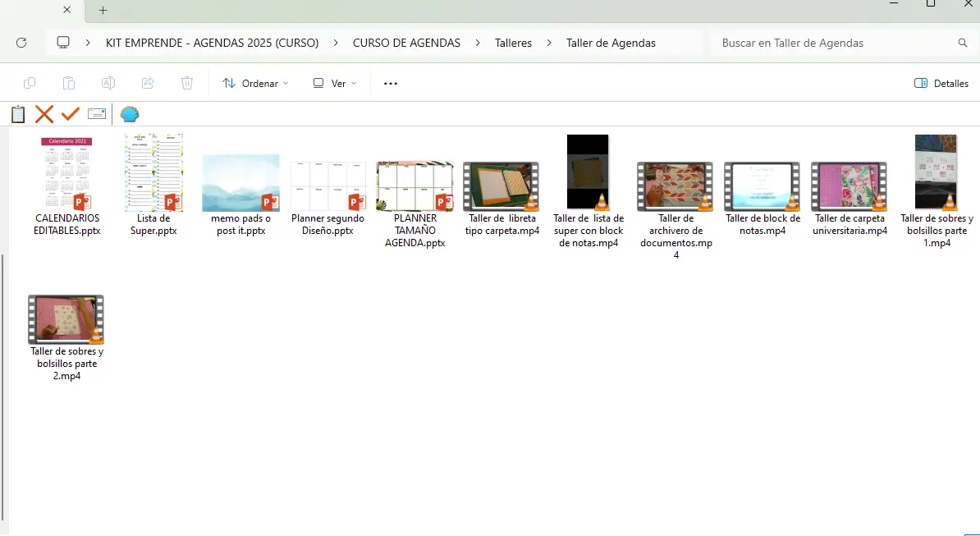Image resolution: width=980 pixels, height=536 pixels.
Task: Click the blue shell icon
Action: pos(130,114)
